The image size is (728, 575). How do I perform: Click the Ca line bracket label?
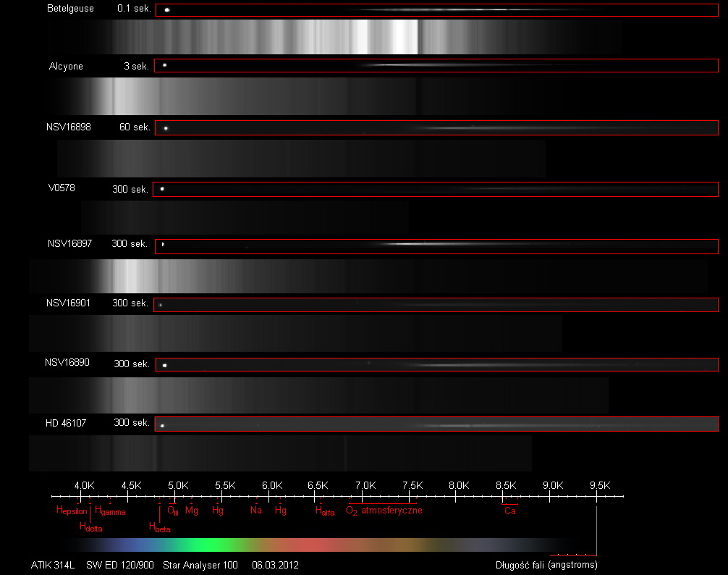(509, 511)
